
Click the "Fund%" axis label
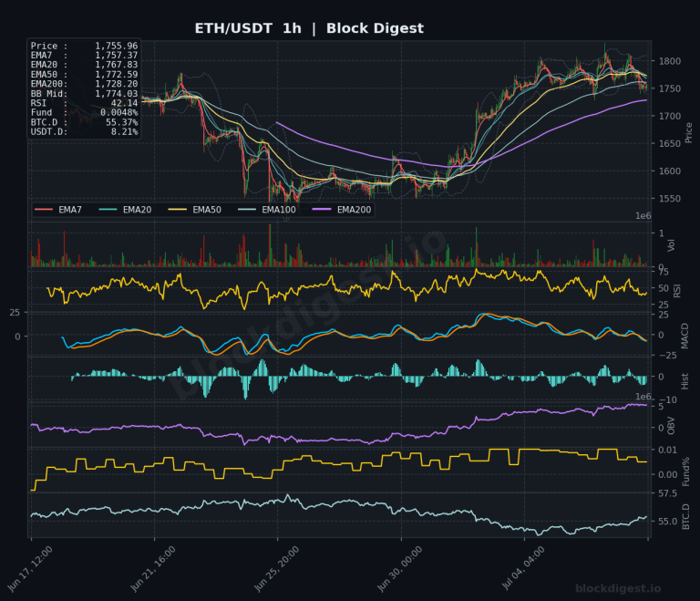pyautogui.click(x=685, y=471)
